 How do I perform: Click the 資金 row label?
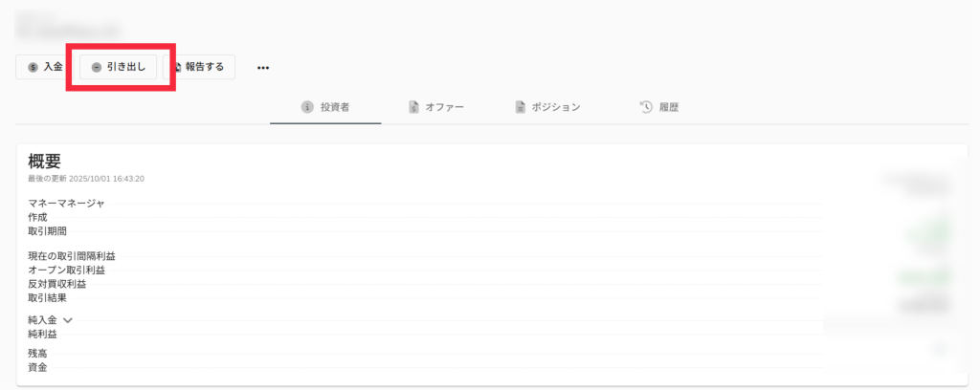(x=37, y=367)
